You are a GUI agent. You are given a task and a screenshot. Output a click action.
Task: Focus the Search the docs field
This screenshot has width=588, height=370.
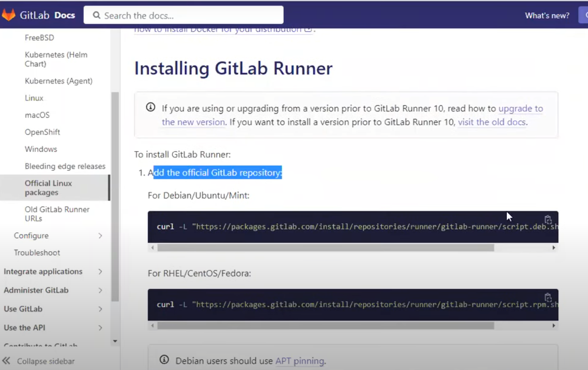183,15
